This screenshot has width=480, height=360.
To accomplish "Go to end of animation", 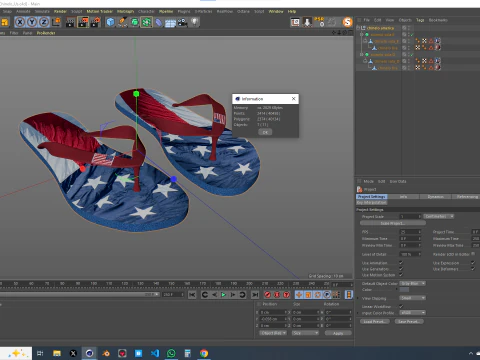I will tap(255, 295).
